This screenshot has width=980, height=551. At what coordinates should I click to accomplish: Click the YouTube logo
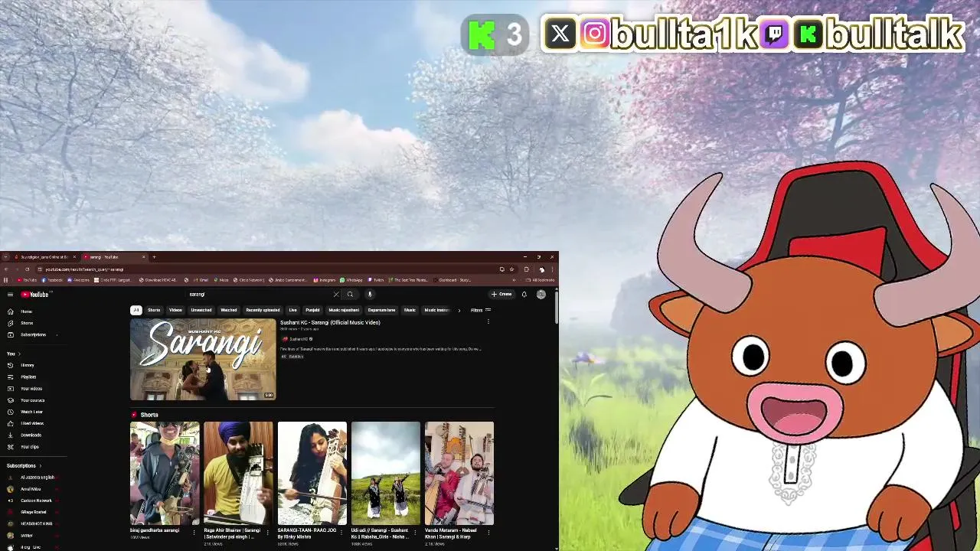(34, 295)
